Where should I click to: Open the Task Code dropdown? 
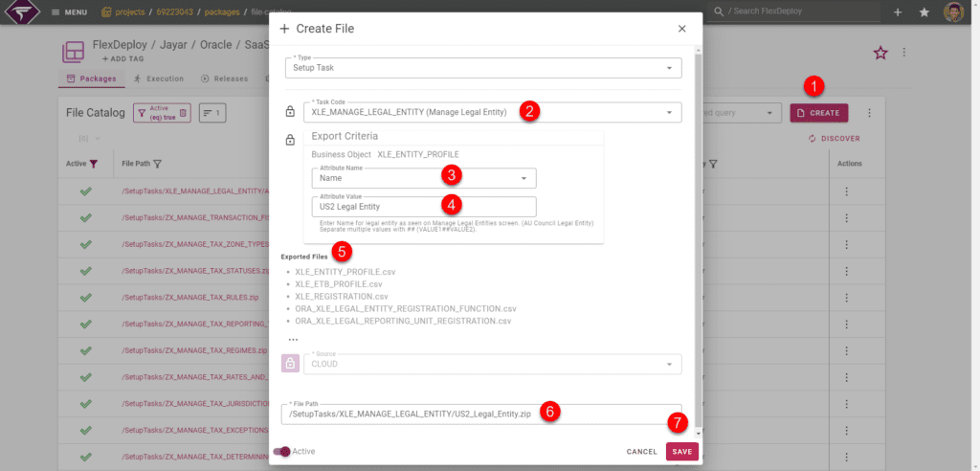(x=493, y=113)
